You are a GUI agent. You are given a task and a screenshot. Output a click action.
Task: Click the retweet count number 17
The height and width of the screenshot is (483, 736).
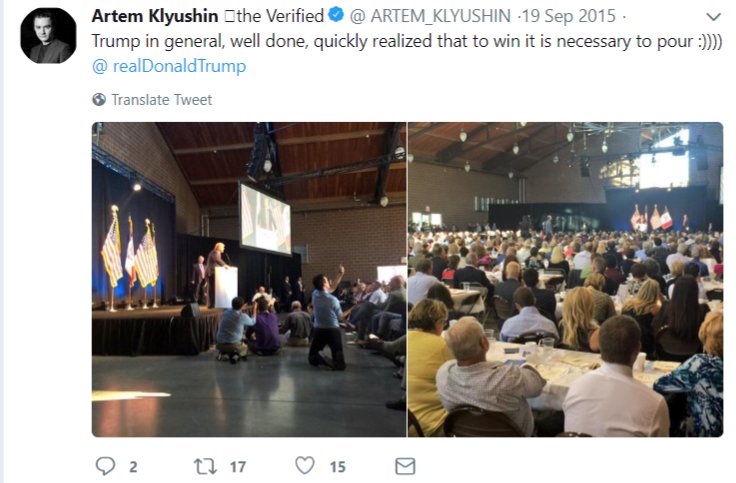coord(238,467)
